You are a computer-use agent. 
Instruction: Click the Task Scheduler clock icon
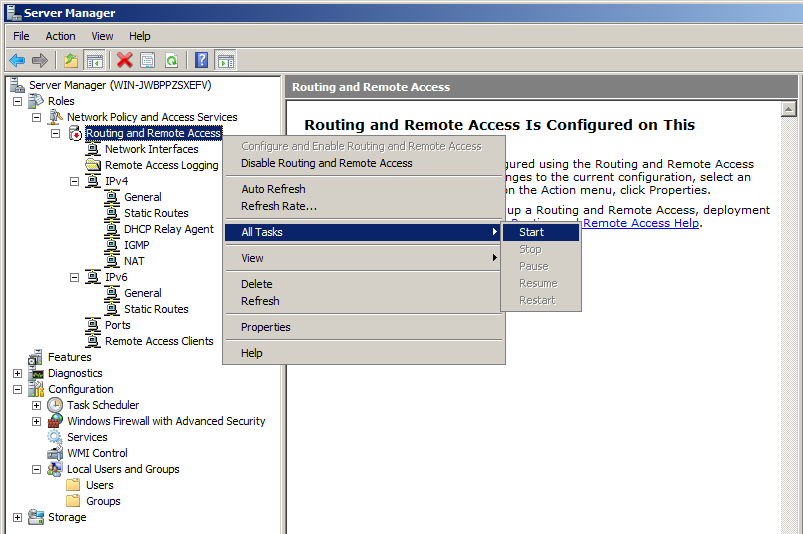[x=55, y=405]
